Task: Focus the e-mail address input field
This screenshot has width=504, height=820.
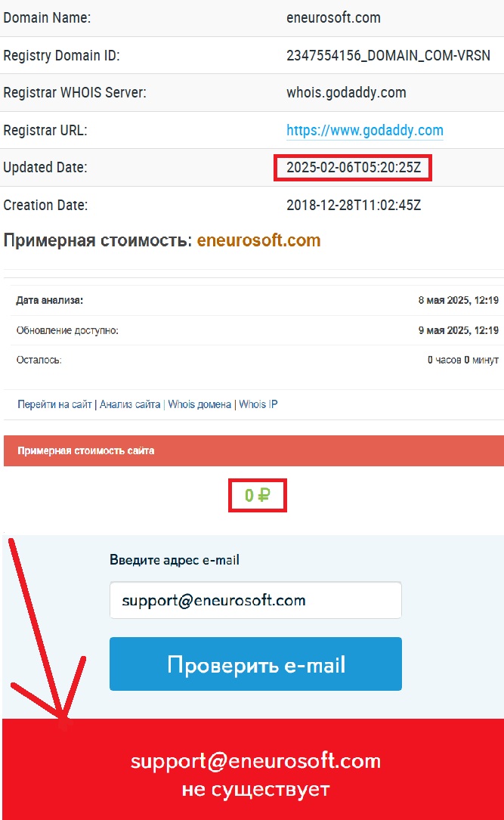Action: pyautogui.click(x=255, y=600)
